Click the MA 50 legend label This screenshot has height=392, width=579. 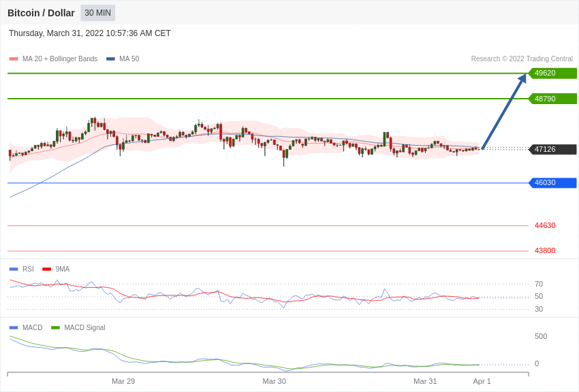pos(129,59)
